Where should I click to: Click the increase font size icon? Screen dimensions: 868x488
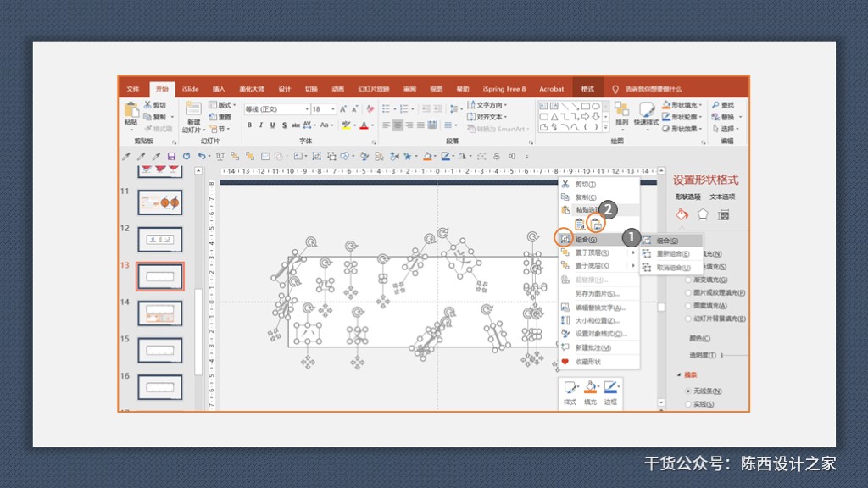[x=343, y=109]
